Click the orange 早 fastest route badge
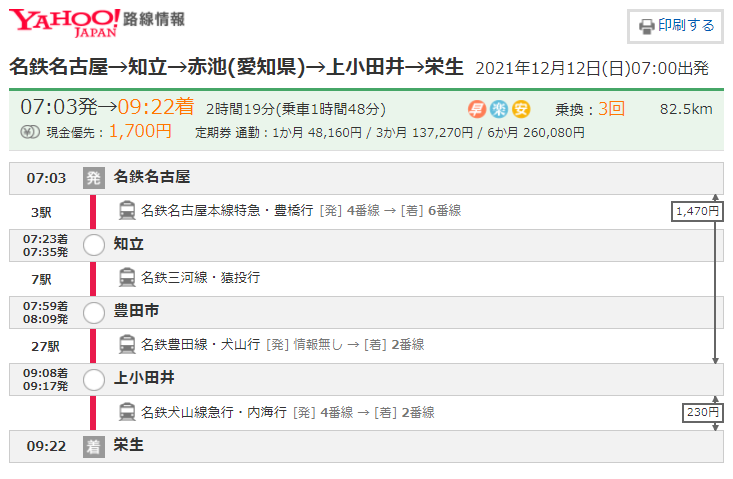The height and width of the screenshot is (479, 733). [x=477, y=110]
